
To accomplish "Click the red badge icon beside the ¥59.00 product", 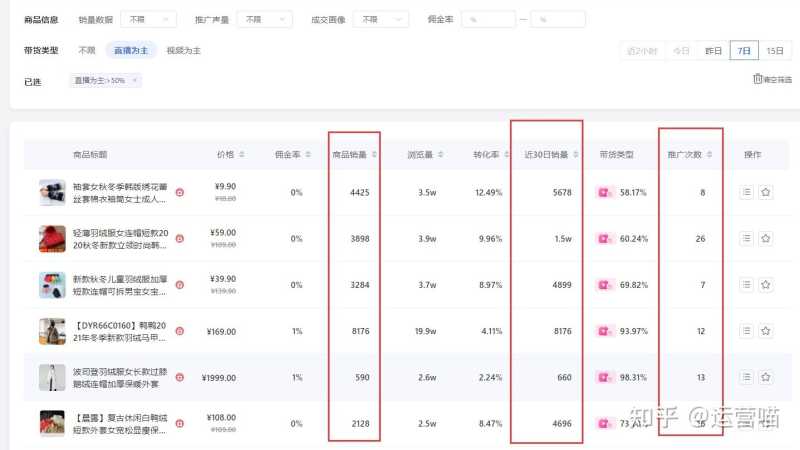I will (180, 238).
